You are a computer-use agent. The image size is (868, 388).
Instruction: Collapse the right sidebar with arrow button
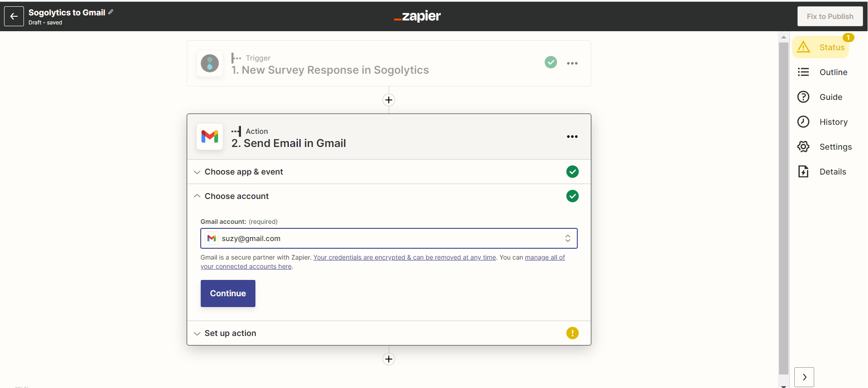804,377
